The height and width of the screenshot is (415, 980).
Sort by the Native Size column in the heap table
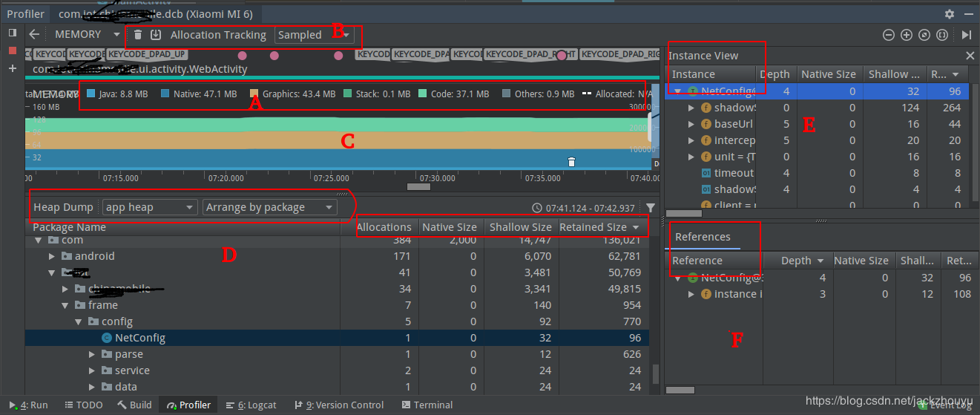pyautogui.click(x=450, y=227)
